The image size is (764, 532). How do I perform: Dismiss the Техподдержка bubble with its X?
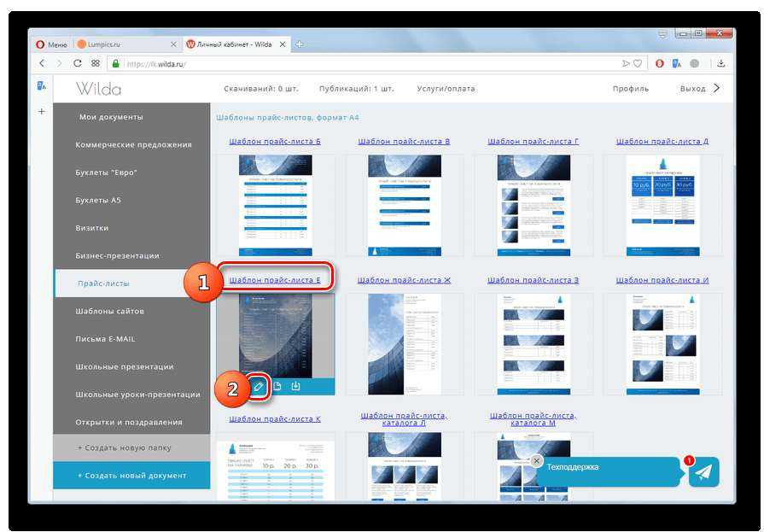[536, 460]
